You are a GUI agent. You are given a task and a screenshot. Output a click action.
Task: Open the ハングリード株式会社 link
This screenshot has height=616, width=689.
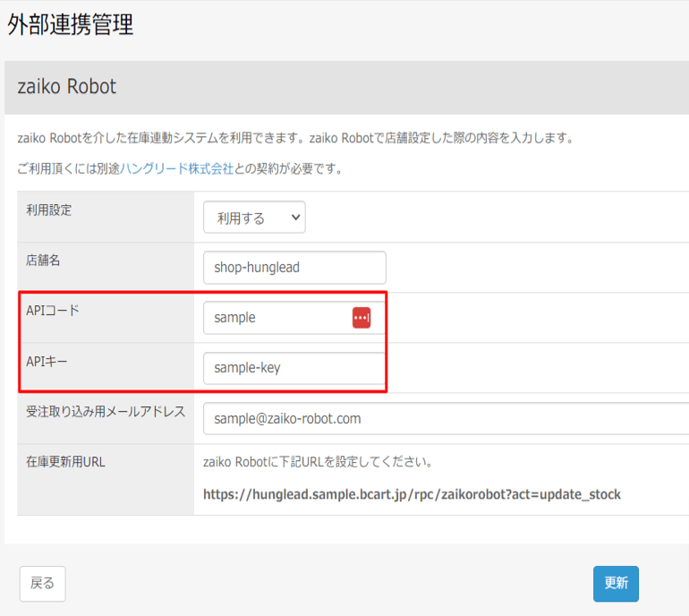coord(176,168)
